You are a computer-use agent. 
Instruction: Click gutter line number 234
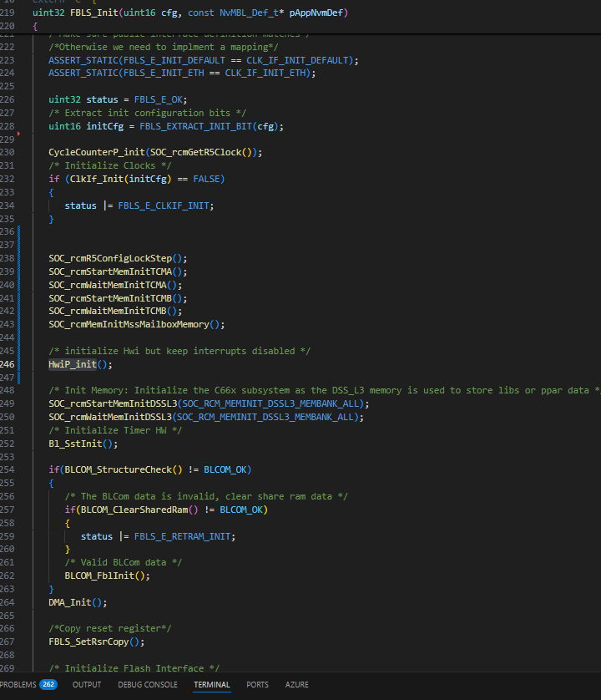tap(8, 205)
